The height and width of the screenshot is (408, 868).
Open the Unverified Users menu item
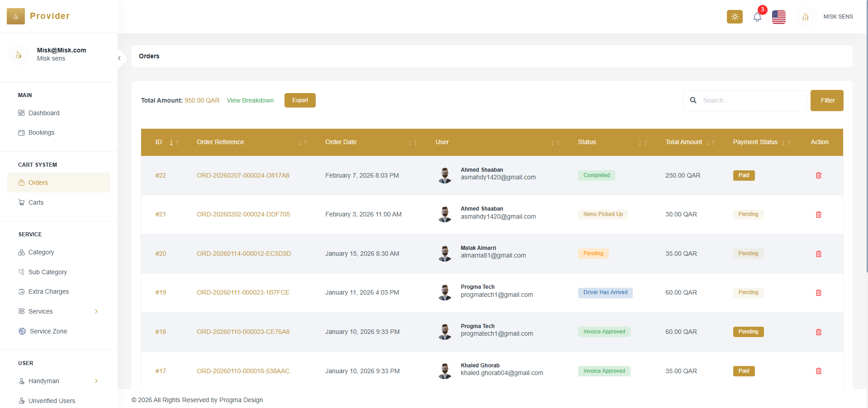52,401
